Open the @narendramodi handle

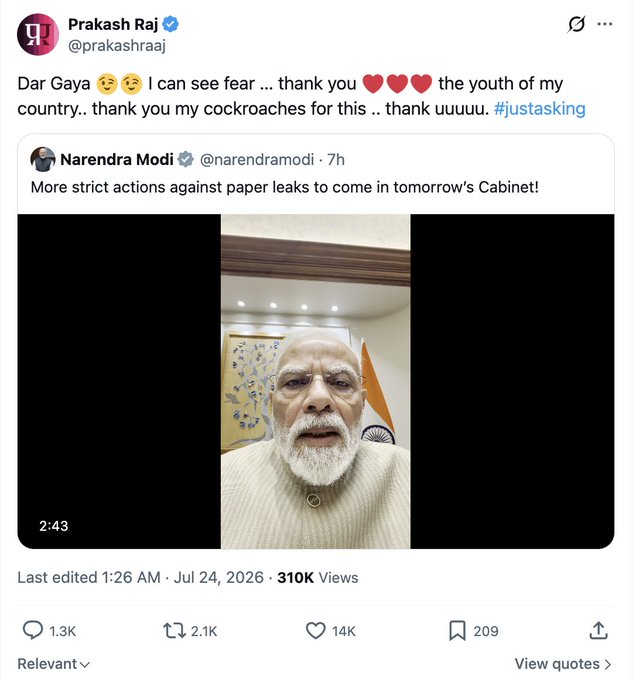[257, 160]
